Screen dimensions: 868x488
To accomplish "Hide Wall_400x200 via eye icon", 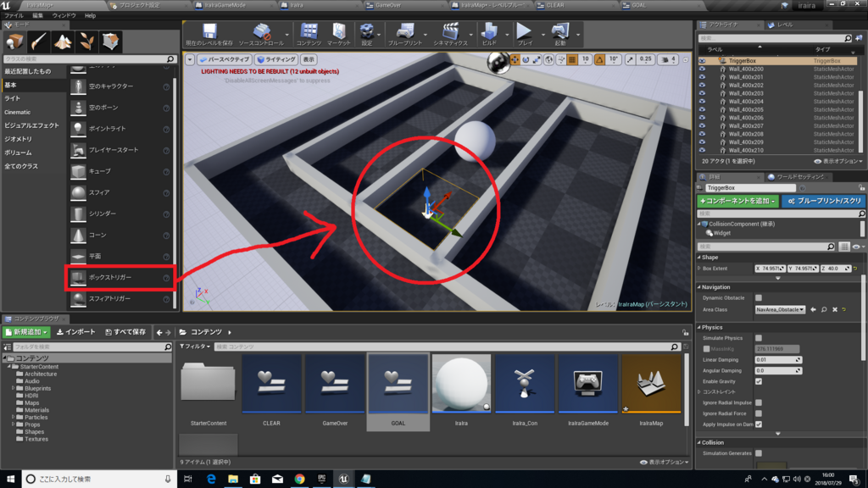I will tap(702, 69).
